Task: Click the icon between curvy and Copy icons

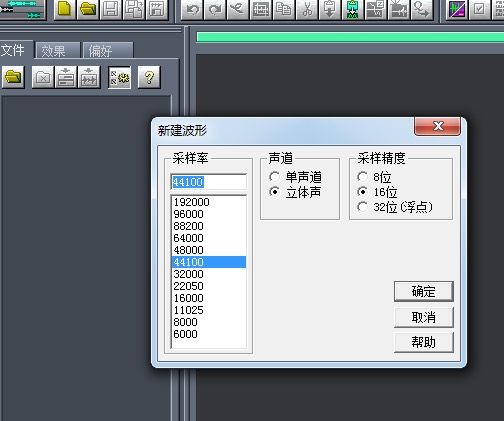Action: (261, 9)
